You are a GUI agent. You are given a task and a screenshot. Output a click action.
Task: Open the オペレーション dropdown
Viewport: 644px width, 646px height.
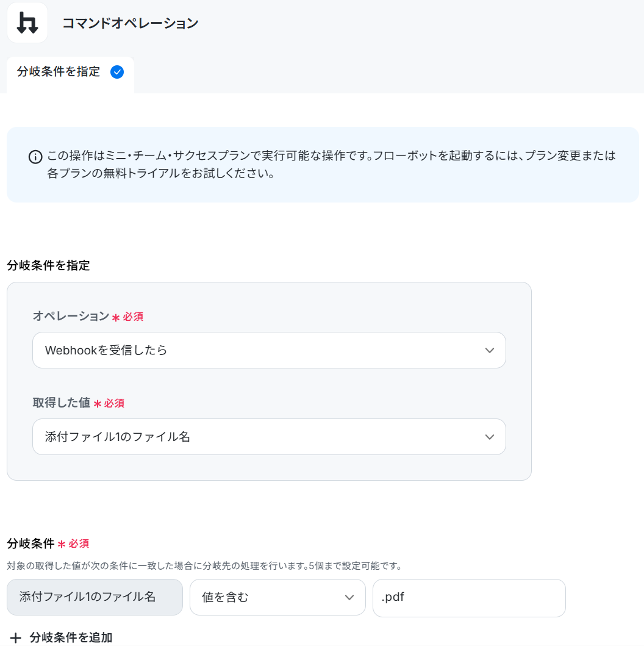click(269, 350)
